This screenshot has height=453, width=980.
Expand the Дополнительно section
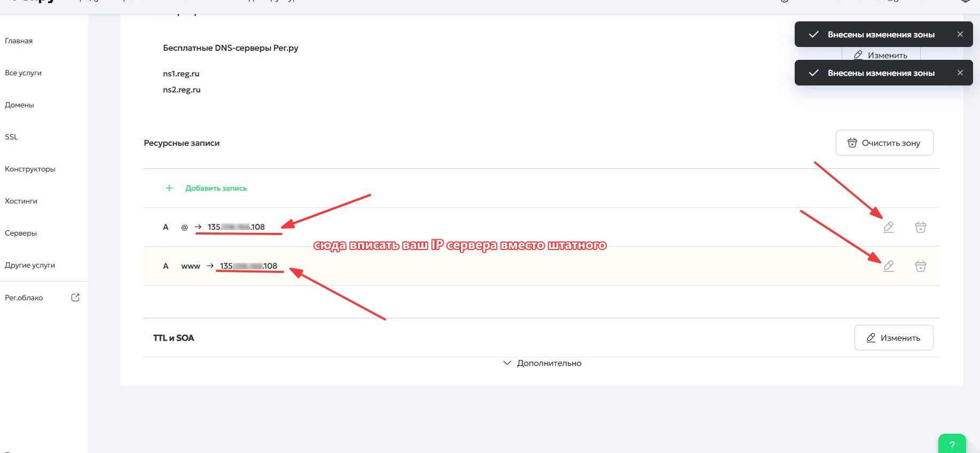[x=542, y=363]
